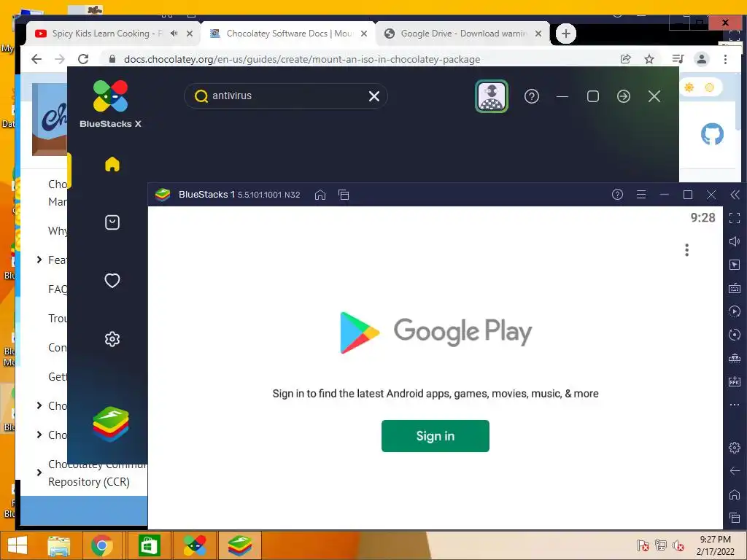Open hamburger menu in BlueStacks 1 title bar
The image size is (747, 560).
pos(641,194)
